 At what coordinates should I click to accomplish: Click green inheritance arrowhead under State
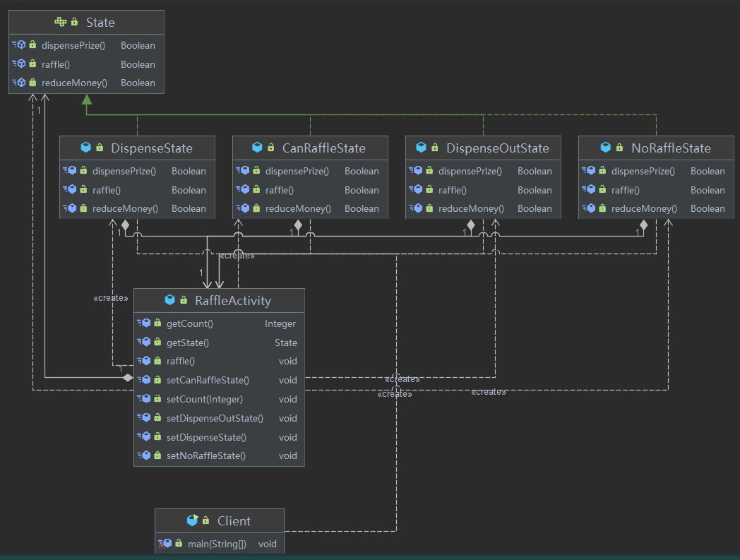click(x=87, y=99)
